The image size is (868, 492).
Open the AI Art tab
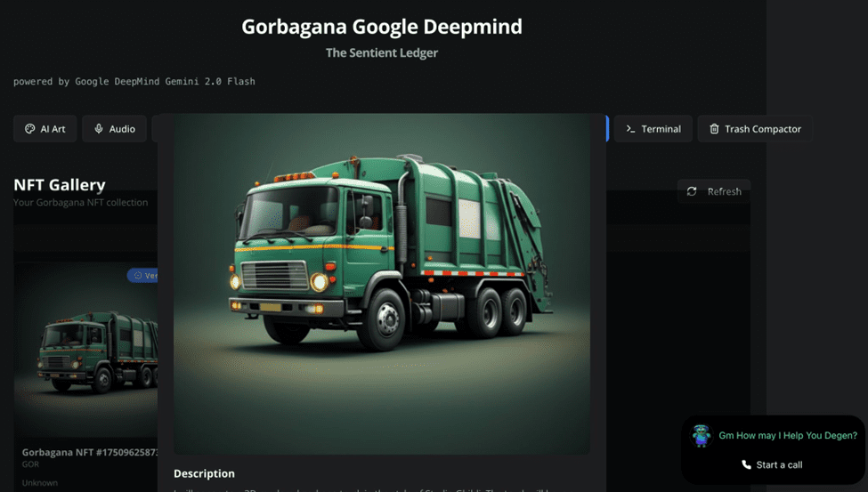(45, 129)
